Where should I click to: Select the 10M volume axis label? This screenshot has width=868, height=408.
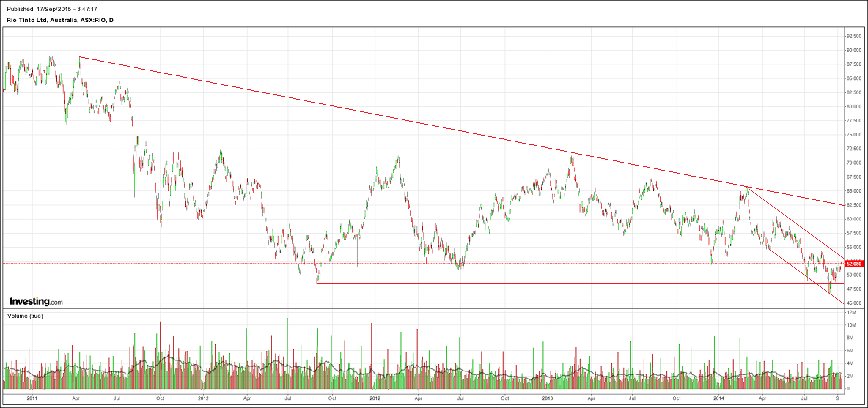850,324
